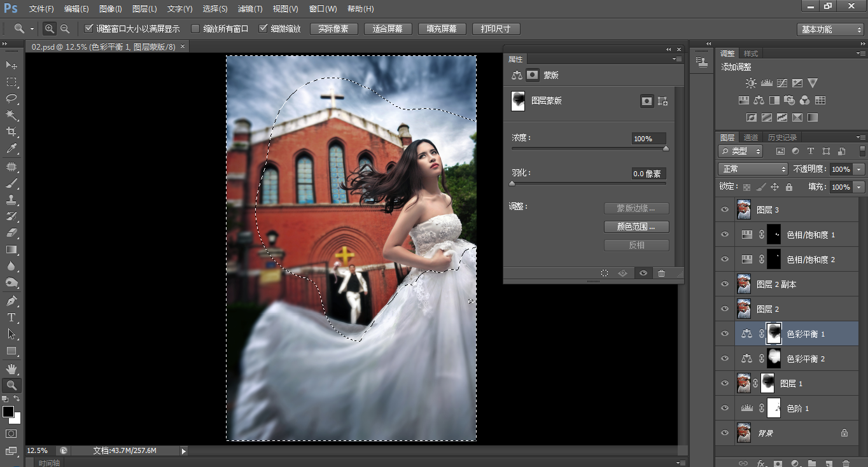The width and height of the screenshot is (868, 467).
Task: Open the workspace 基本功能 dropdown
Action: [830, 29]
